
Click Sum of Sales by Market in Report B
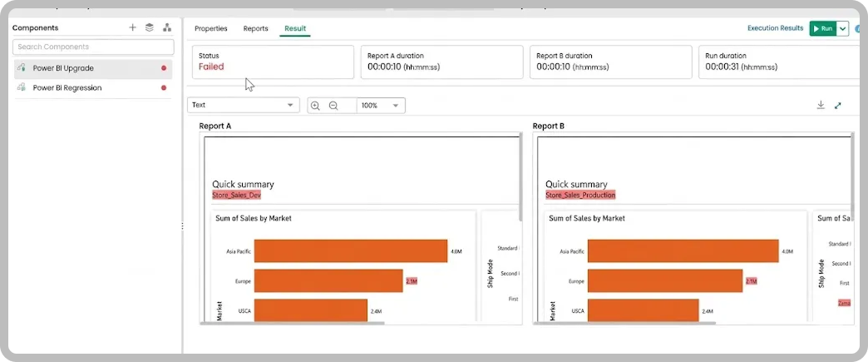coord(587,218)
